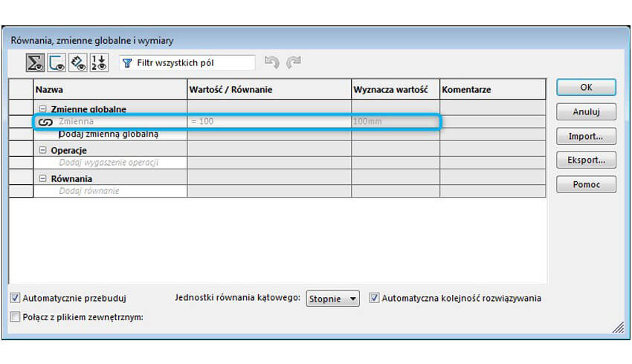Viewport: 632px width, 364px height.
Task: Collapse the Operacje section
Action: [x=42, y=150]
